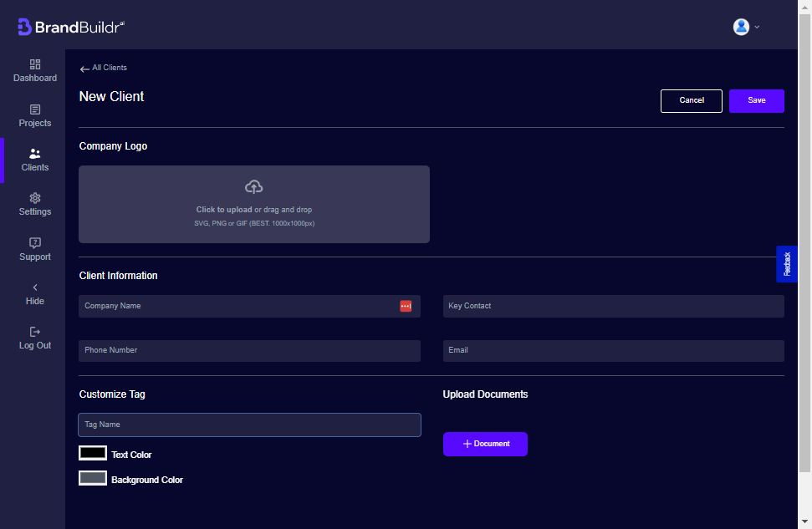Open the Background Color swatch
The width and height of the screenshot is (812, 529).
(x=93, y=478)
